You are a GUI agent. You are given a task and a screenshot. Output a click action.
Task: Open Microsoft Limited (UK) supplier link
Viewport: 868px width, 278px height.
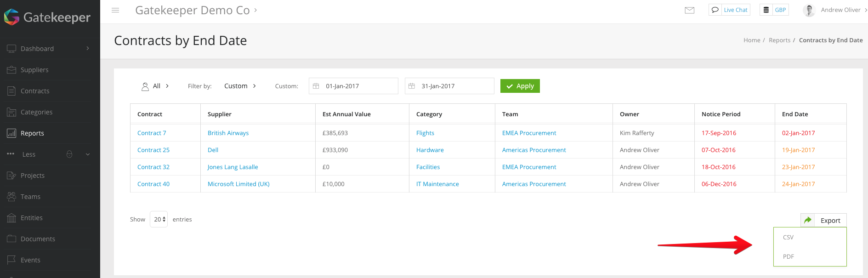coord(238,184)
